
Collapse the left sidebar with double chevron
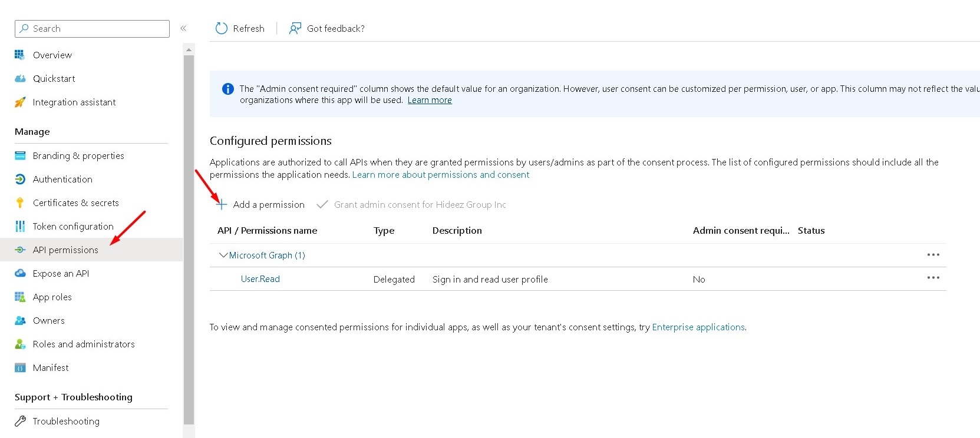coord(183,28)
